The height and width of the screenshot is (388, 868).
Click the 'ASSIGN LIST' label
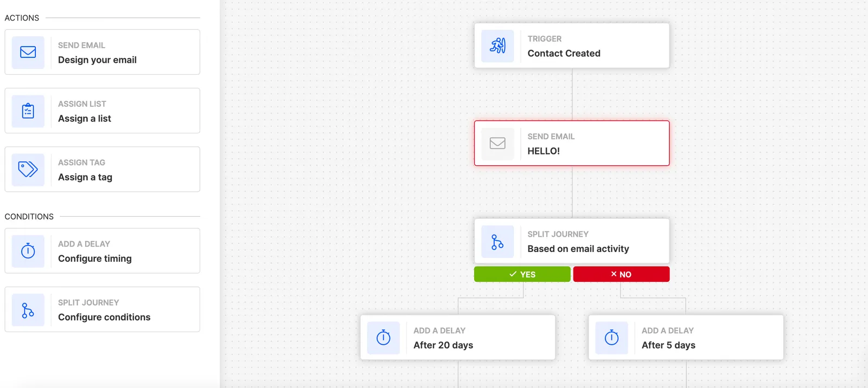point(82,104)
